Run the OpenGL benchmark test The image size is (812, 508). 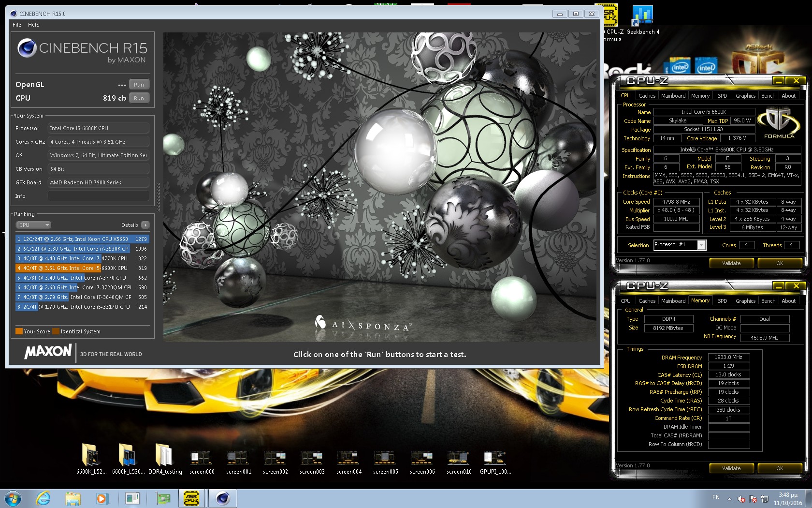pyautogui.click(x=139, y=85)
